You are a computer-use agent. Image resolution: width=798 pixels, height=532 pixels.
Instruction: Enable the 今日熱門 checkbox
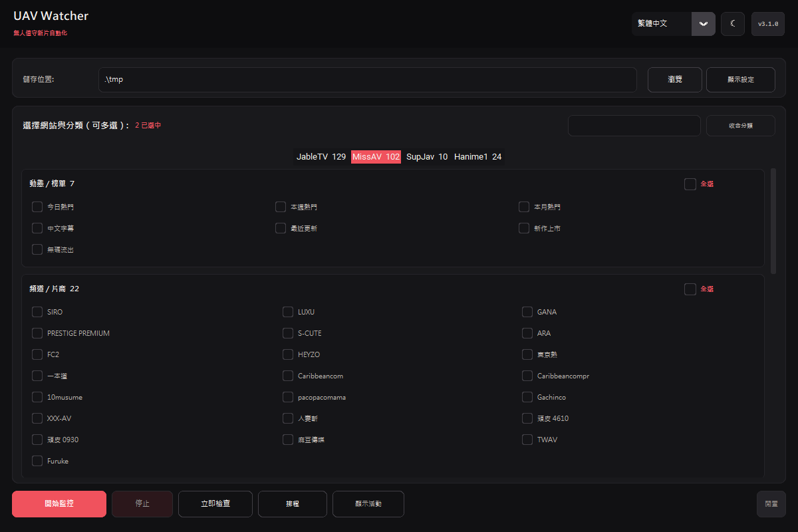(37, 207)
